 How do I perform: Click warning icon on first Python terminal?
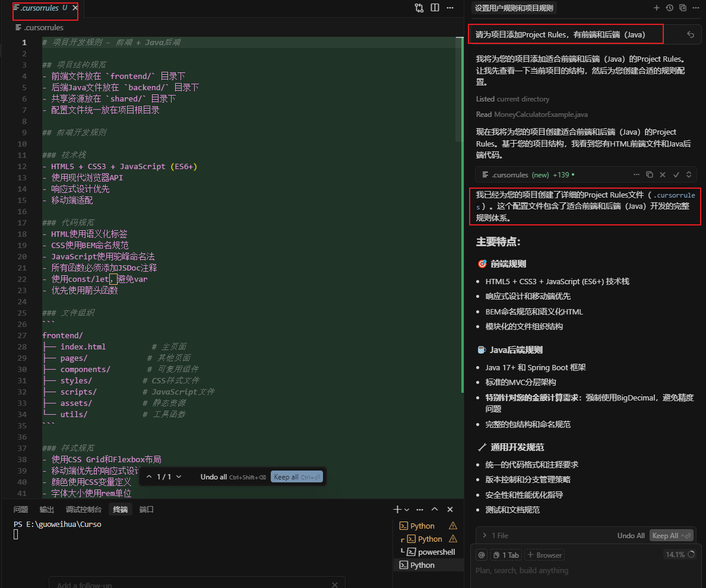[x=453, y=526]
